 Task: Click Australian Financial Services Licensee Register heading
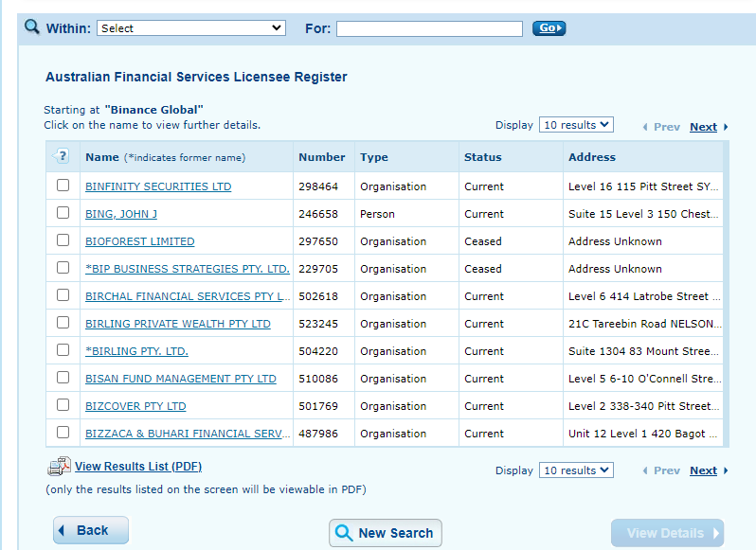pyautogui.click(x=196, y=77)
